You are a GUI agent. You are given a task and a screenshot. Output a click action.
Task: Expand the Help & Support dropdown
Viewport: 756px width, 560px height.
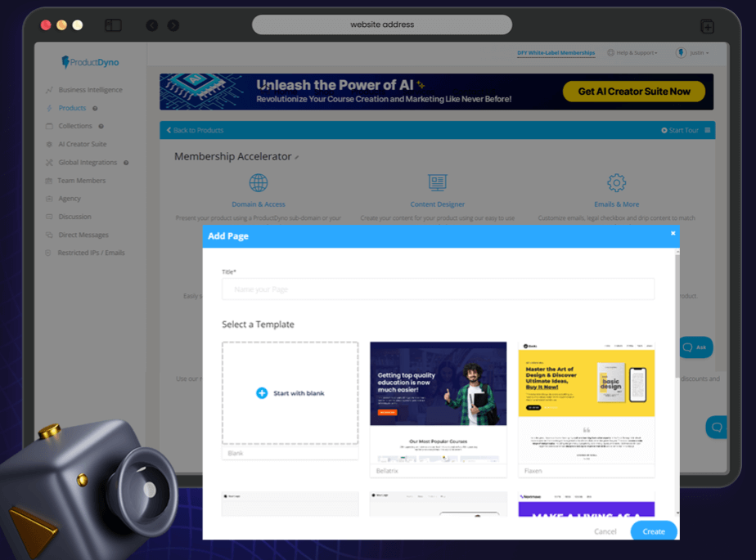pyautogui.click(x=632, y=52)
